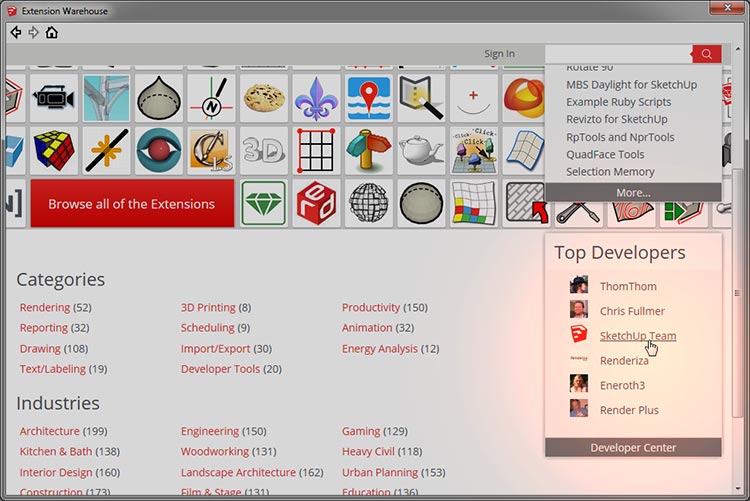750x501 pixels.
Task: Open the wireframe sphere extension icon
Action: [x=369, y=203]
